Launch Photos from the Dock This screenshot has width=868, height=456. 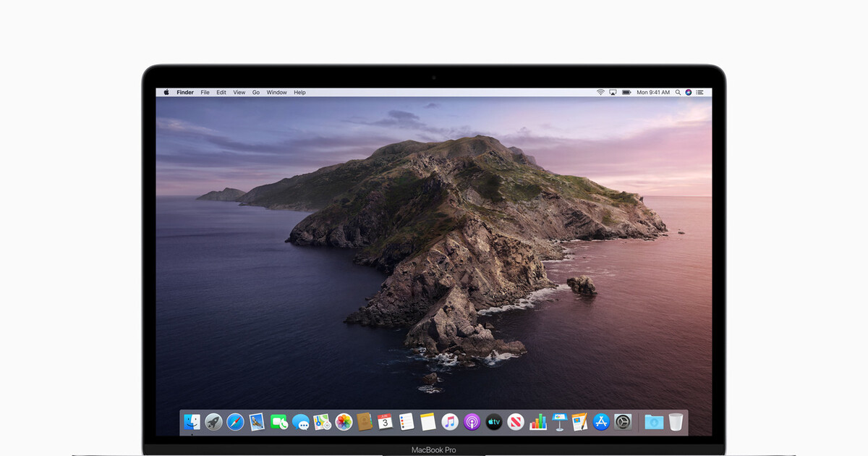[x=344, y=422]
